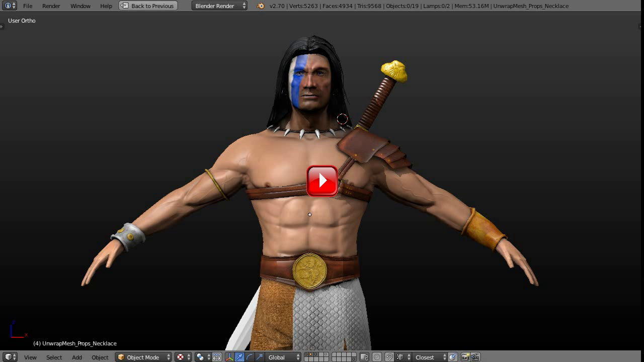
Task: Open the Closest snap target dropdown
Action: pyautogui.click(x=430, y=357)
